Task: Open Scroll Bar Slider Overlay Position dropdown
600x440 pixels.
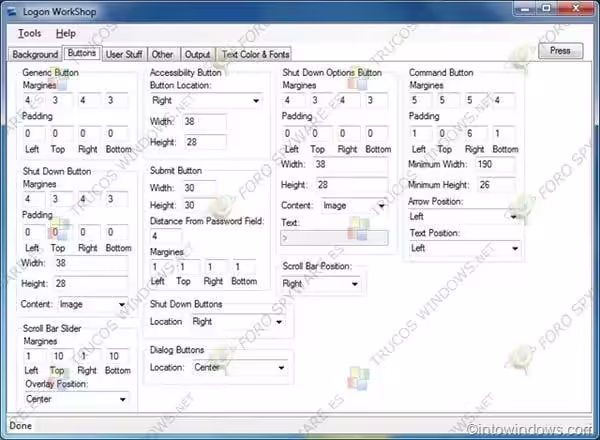Action: 76,399
